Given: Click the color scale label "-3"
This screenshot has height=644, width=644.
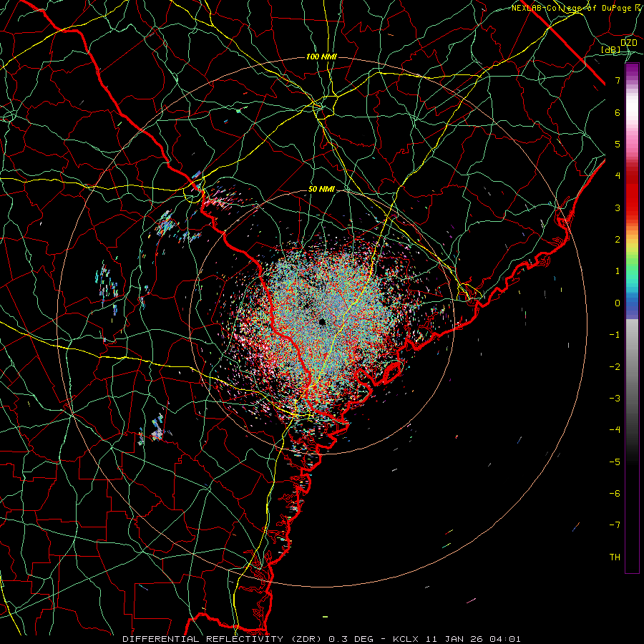Looking at the screenshot, I should tap(615, 398).
